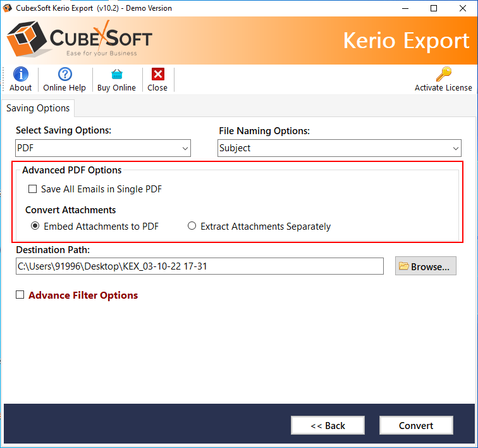Open the About info icon
The image size is (478, 448).
(20, 74)
